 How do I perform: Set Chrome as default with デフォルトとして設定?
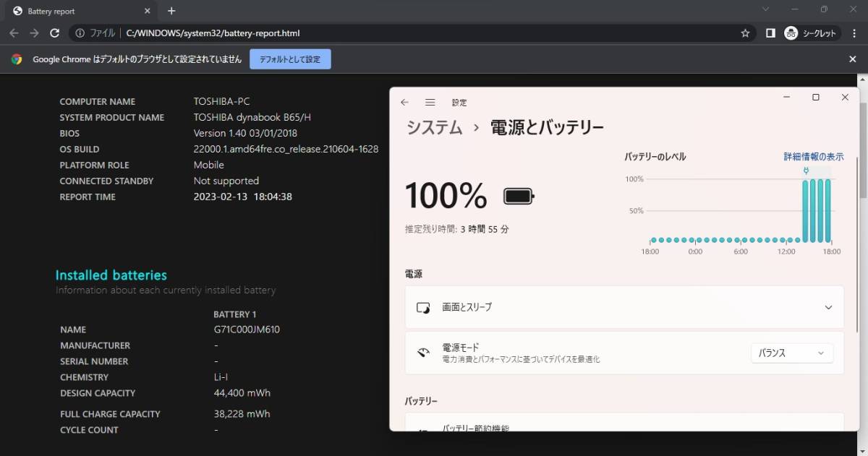click(x=290, y=59)
